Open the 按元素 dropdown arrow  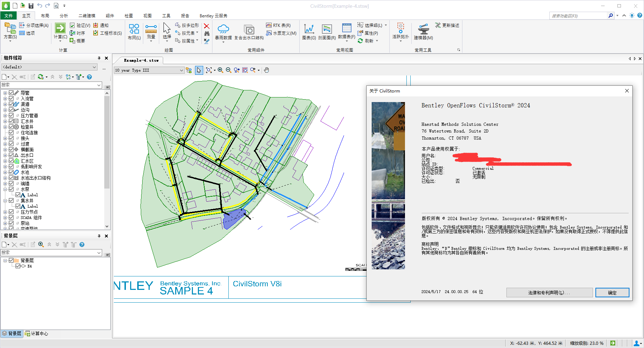pyautogui.click(x=197, y=33)
